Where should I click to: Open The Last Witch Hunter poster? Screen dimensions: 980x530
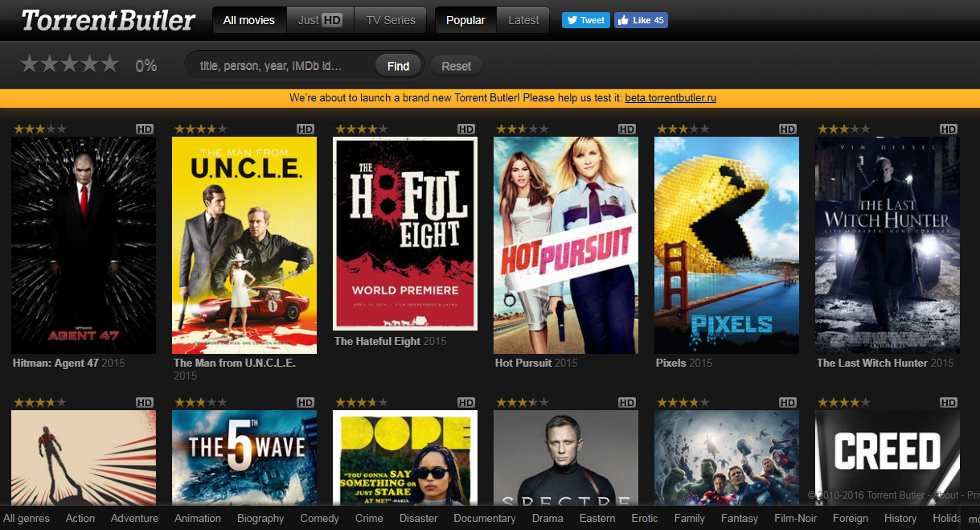pos(888,245)
